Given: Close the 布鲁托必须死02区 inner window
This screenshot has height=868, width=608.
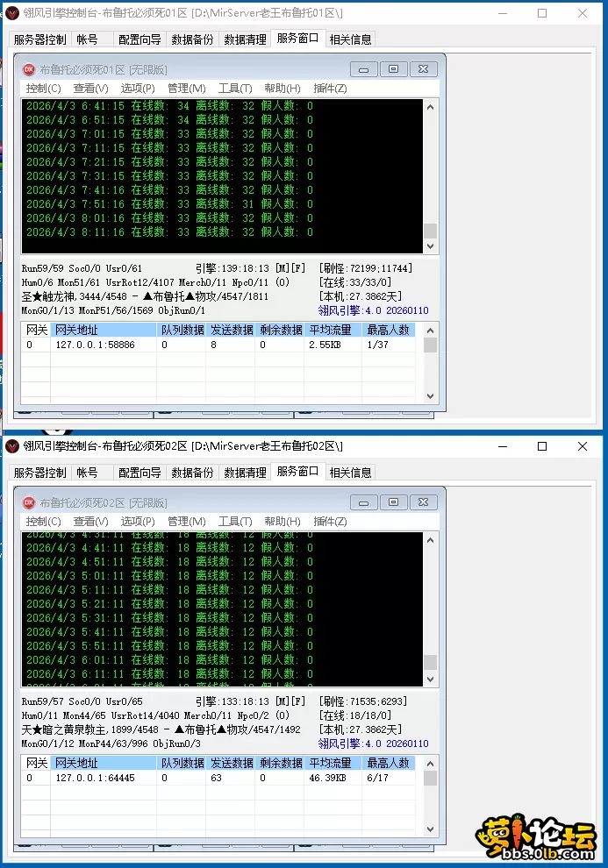Looking at the screenshot, I should pos(424,502).
